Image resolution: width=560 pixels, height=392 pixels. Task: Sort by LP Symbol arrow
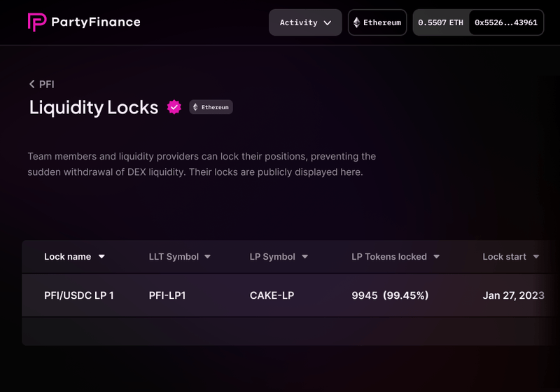(304, 257)
